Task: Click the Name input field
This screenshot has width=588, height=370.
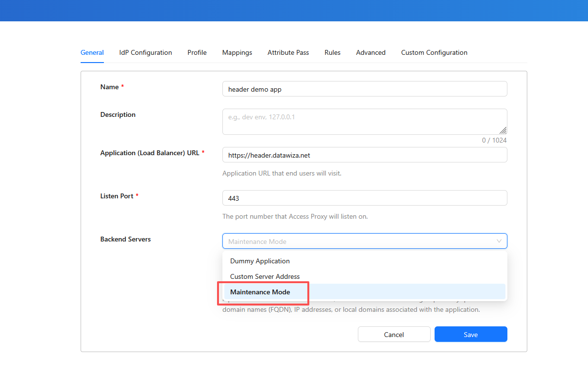Action: (x=364, y=89)
